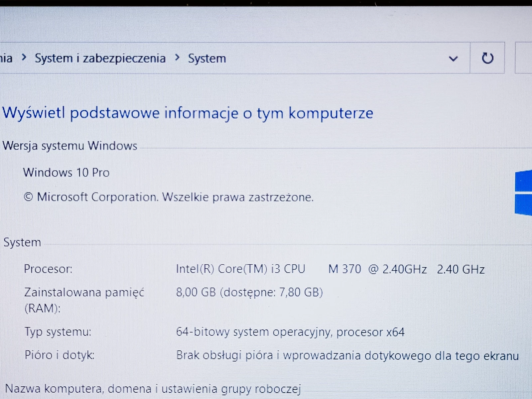The height and width of the screenshot is (399, 532).
Task: Click the 'Pióro i dotyk:' label
Action: [60, 355]
